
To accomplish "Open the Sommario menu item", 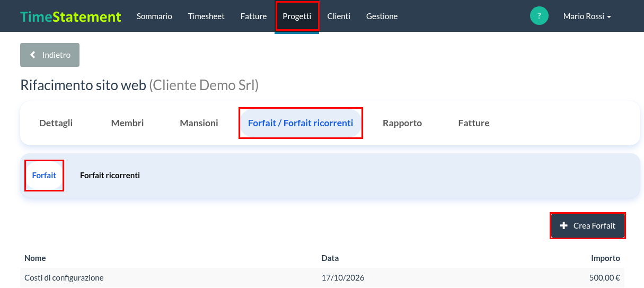I will (x=154, y=16).
